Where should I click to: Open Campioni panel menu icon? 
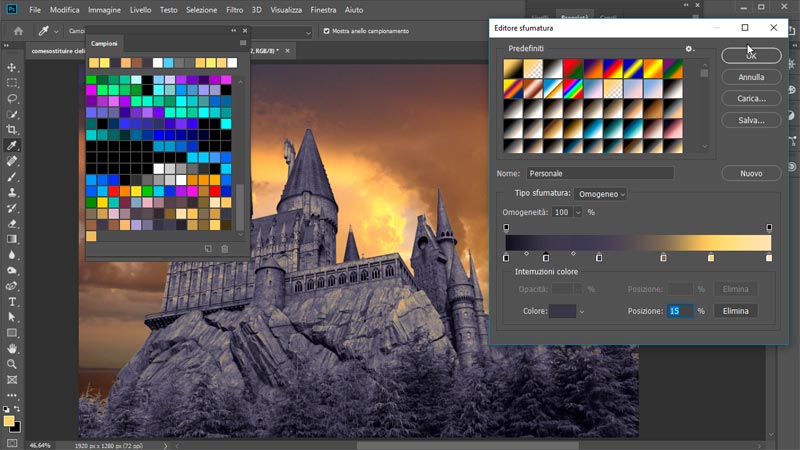pos(243,43)
